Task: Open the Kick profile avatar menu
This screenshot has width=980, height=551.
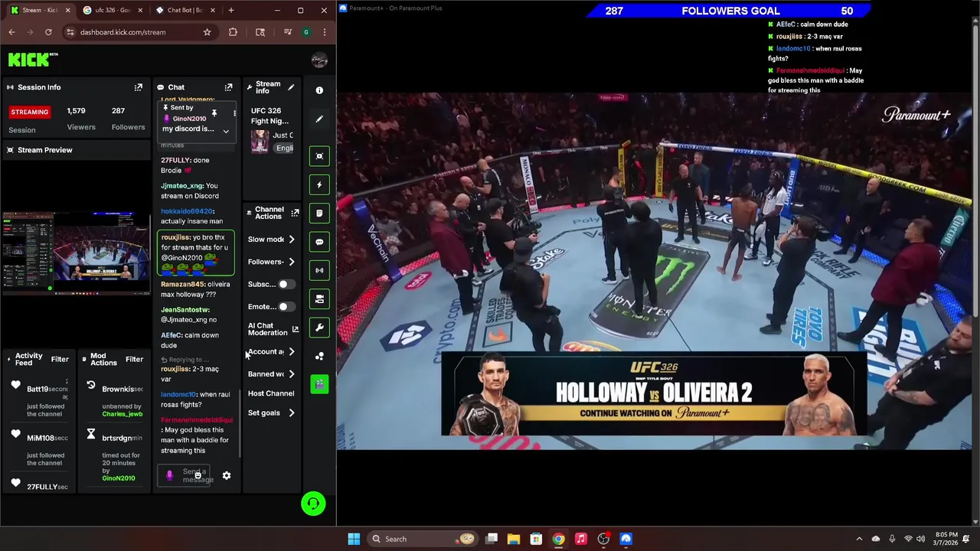Action: 319,60
